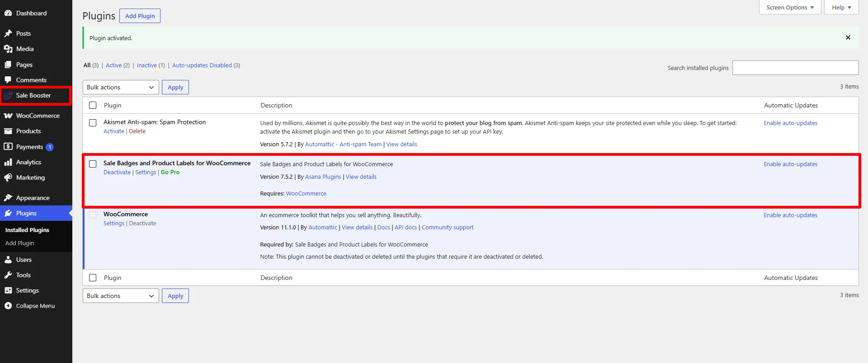The image size is (868, 363).
Task: Open the Automattic author link for WooCommerce
Action: (x=323, y=227)
